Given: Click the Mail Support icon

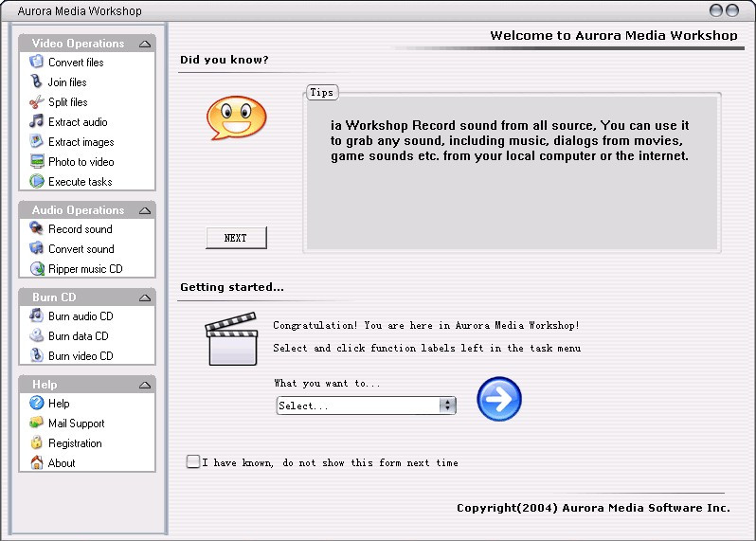Looking at the screenshot, I should [36, 423].
